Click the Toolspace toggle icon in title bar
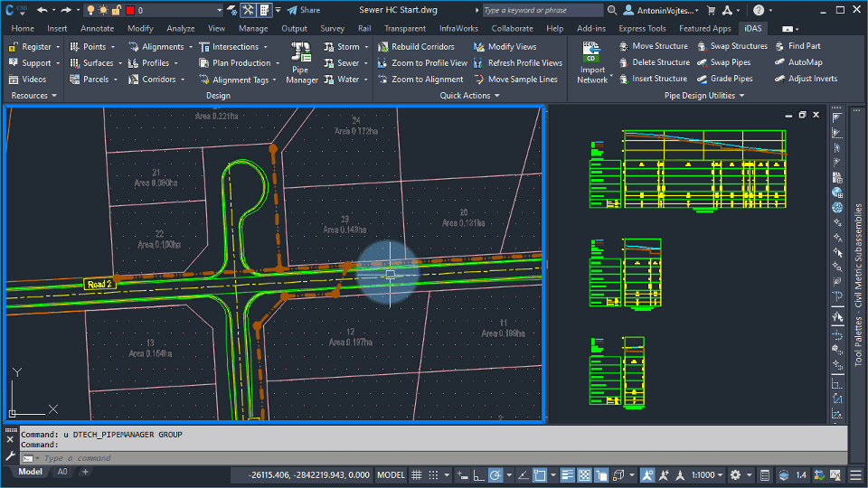Viewport: 868px width, 488px height. pos(248,10)
